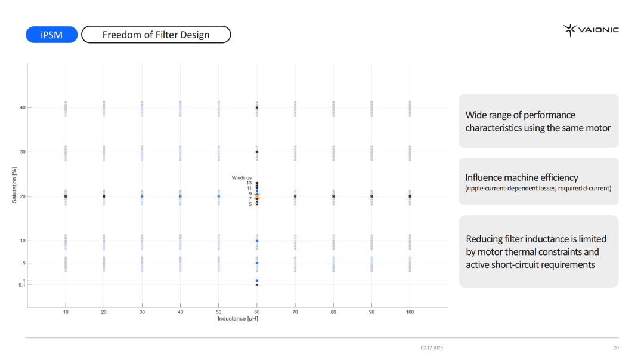The width and height of the screenshot is (644, 363).
Task: Click the Windings legend label
Action: (241, 177)
